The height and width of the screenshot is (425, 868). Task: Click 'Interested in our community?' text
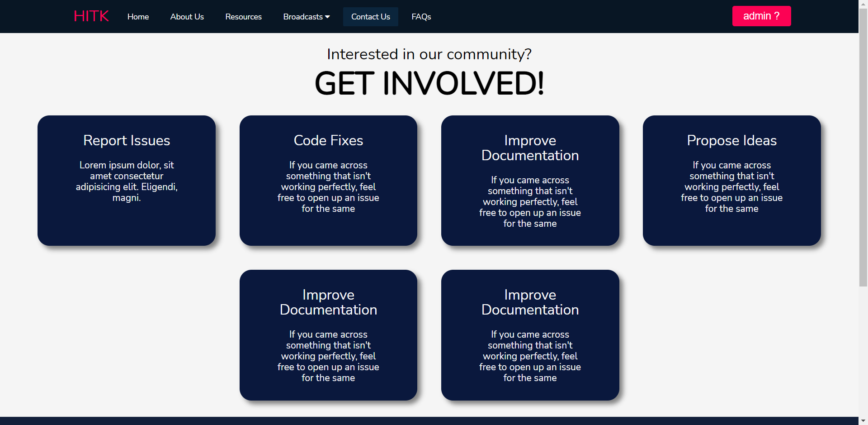tap(429, 54)
